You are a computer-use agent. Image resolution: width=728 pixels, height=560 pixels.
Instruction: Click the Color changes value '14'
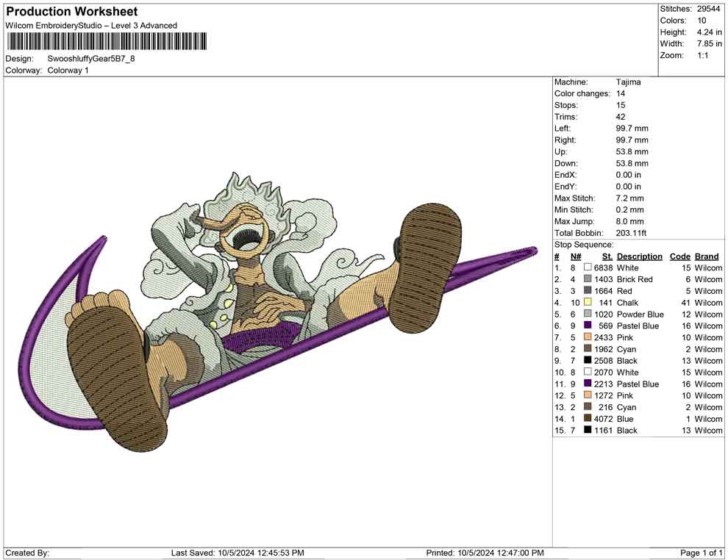point(621,94)
